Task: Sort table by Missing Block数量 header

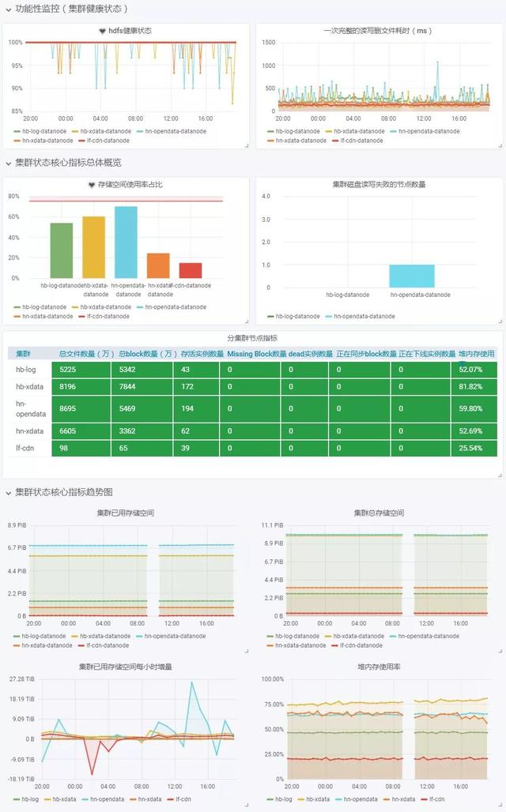Action: coord(257,354)
